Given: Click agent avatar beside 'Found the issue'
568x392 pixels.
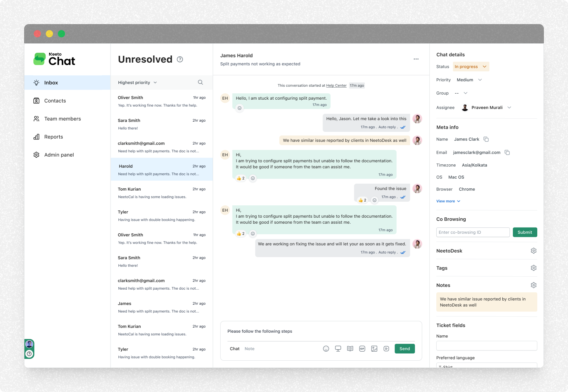Looking at the screenshot, I should click(417, 188).
